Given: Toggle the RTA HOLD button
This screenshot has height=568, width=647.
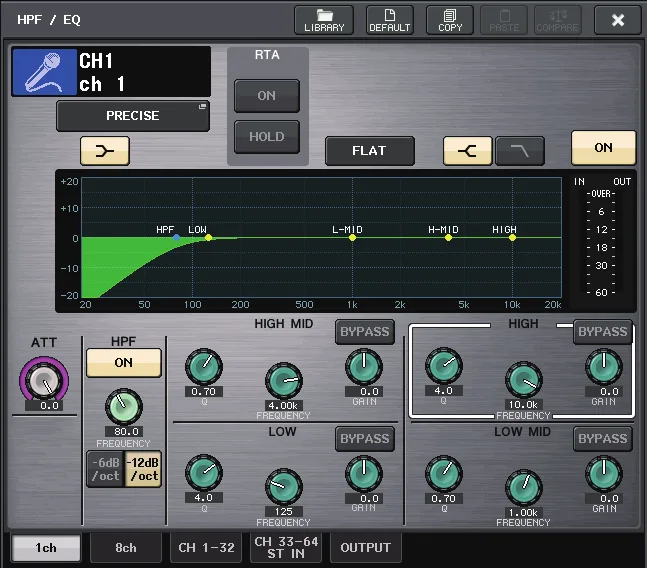Looking at the screenshot, I should (267, 137).
